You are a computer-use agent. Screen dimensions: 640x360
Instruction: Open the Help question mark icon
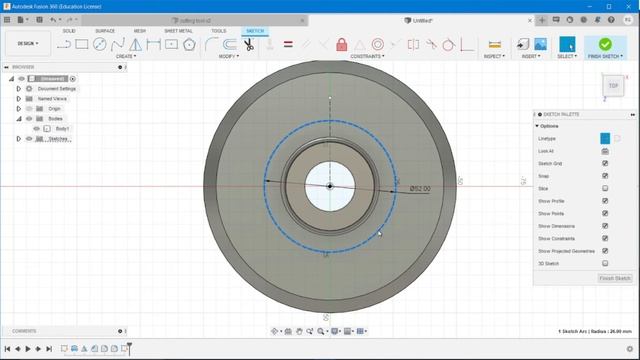[611, 20]
